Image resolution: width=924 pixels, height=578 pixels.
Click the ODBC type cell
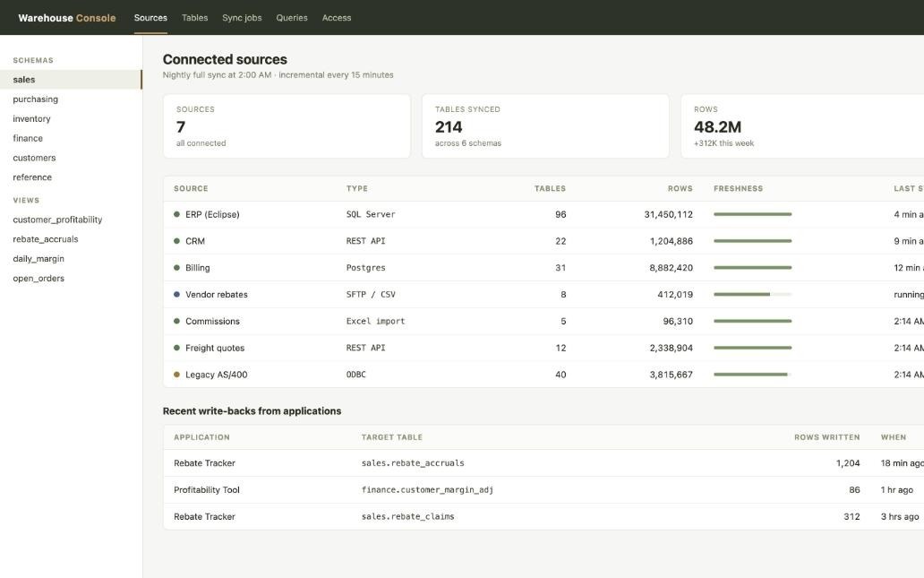click(x=356, y=374)
